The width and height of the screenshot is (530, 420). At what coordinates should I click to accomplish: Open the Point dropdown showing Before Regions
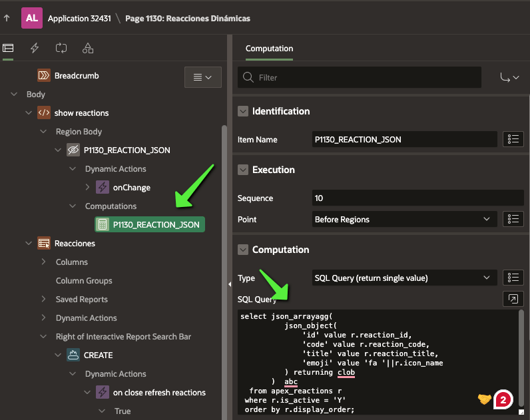click(404, 219)
